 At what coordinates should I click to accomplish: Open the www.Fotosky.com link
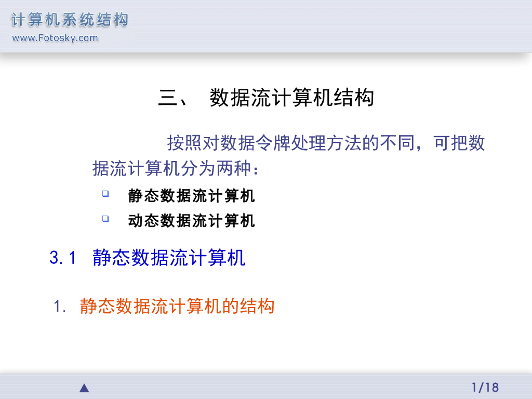point(55,38)
